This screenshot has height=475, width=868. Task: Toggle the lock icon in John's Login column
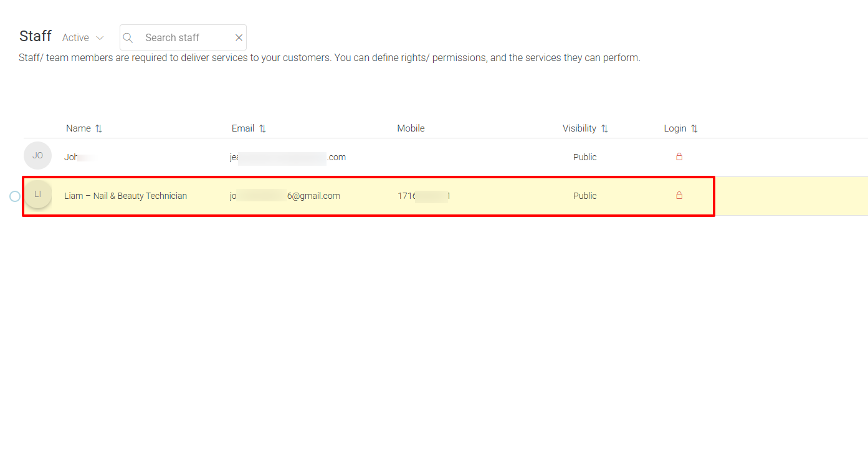coord(679,157)
